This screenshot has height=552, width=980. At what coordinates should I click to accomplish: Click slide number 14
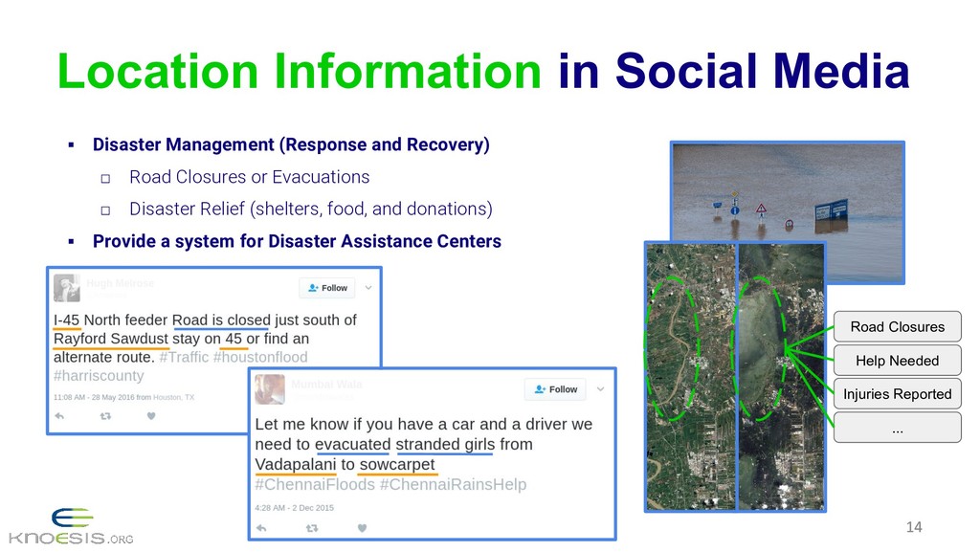914,527
